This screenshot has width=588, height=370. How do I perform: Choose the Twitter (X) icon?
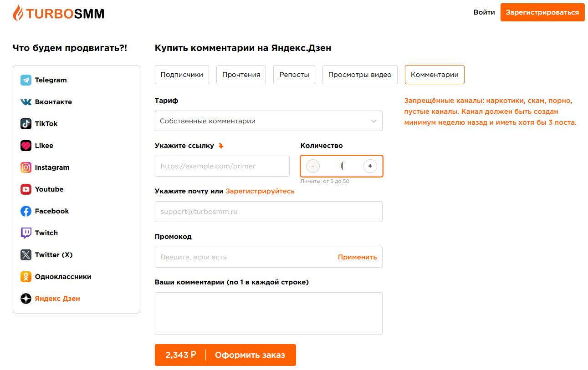[x=26, y=255]
